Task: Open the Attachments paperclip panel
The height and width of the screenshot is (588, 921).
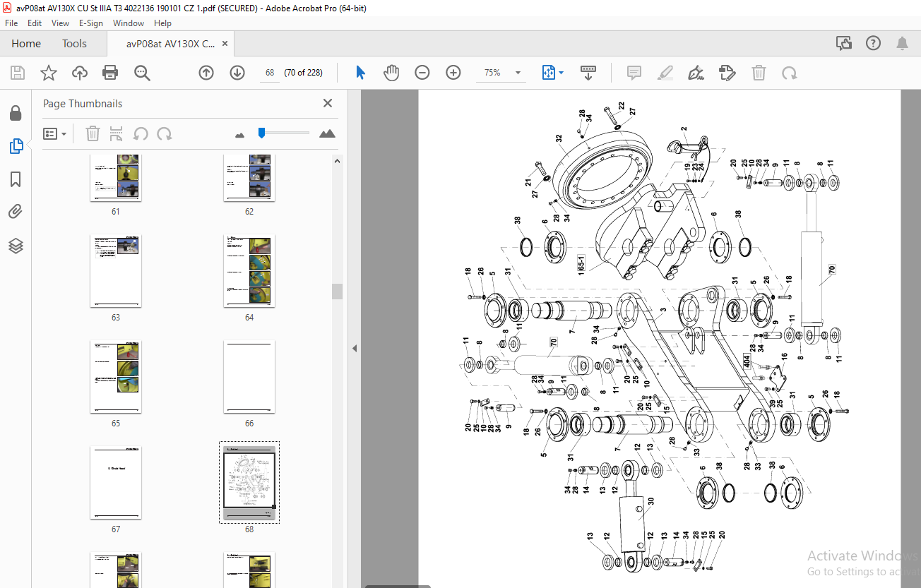Action: pos(16,212)
